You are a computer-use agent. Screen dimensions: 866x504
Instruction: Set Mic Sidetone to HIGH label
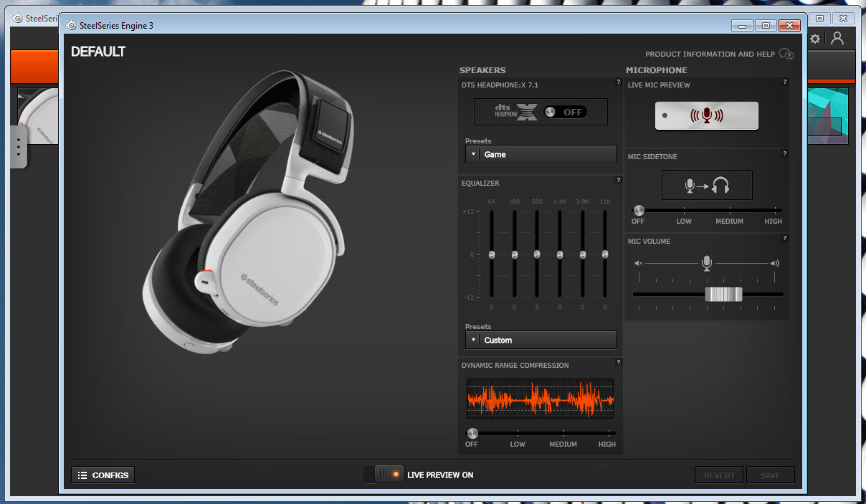coord(774,222)
